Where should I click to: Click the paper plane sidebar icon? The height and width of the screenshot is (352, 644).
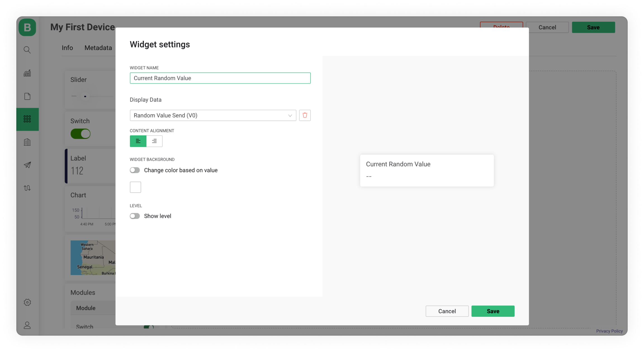[27, 165]
